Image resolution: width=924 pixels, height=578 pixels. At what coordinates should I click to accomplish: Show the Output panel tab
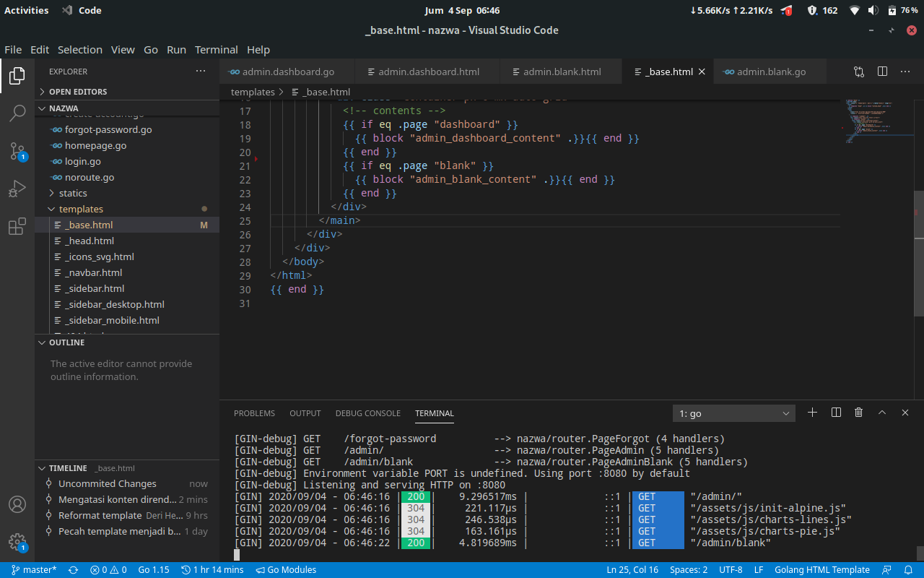tap(305, 413)
